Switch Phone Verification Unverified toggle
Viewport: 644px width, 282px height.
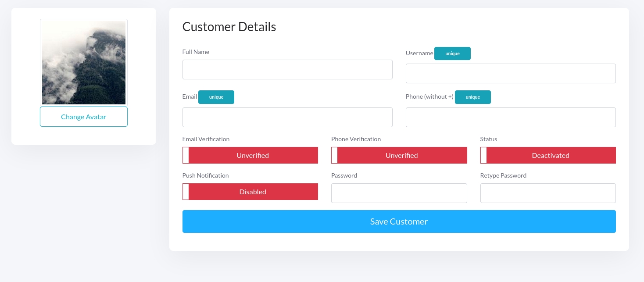tap(399, 155)
